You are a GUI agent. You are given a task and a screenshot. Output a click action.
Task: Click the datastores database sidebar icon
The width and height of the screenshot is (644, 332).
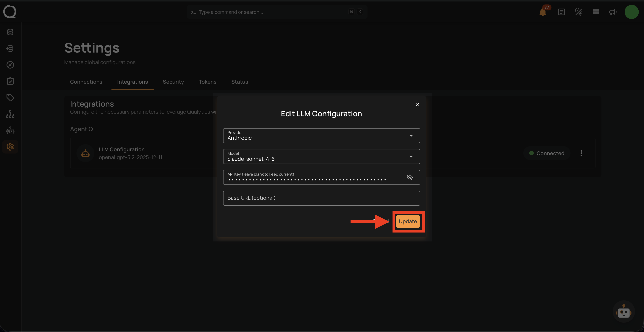pos(10,32)
